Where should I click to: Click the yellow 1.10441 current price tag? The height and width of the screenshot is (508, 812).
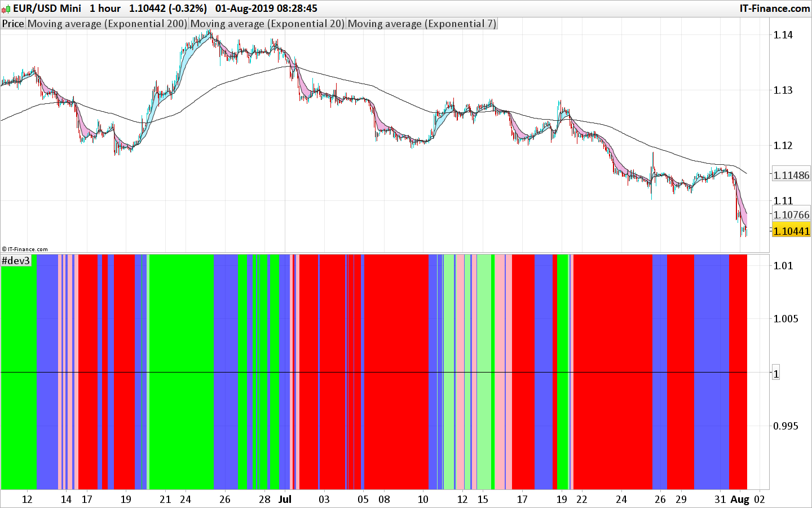point(791,231)
